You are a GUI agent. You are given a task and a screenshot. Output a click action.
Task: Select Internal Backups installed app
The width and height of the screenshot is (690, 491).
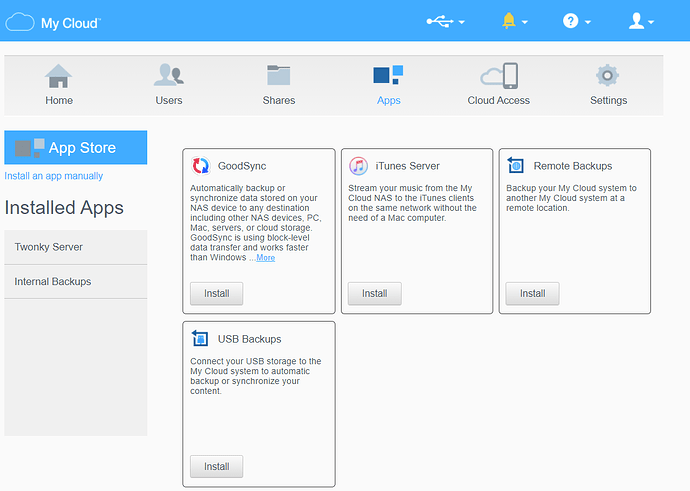click(76, 282)
